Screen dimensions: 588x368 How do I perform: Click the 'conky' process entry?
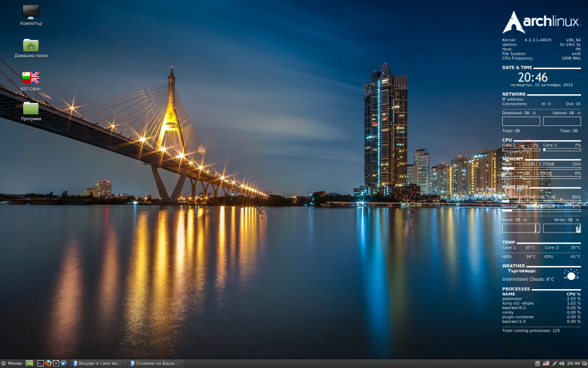pyautogui.click(x=541, y=313)
